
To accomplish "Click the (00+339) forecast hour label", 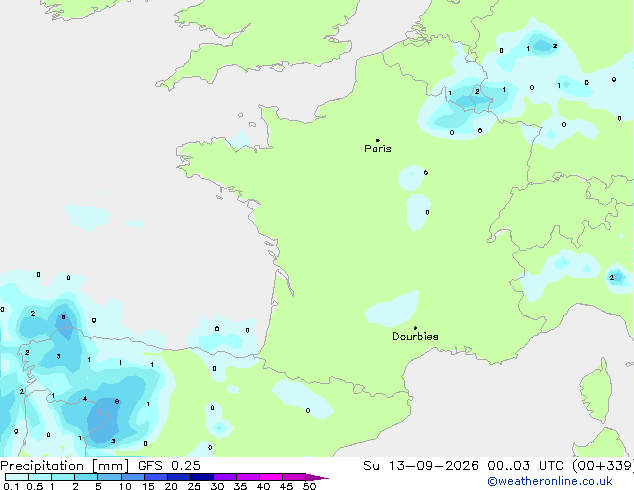I will [603, 466].
